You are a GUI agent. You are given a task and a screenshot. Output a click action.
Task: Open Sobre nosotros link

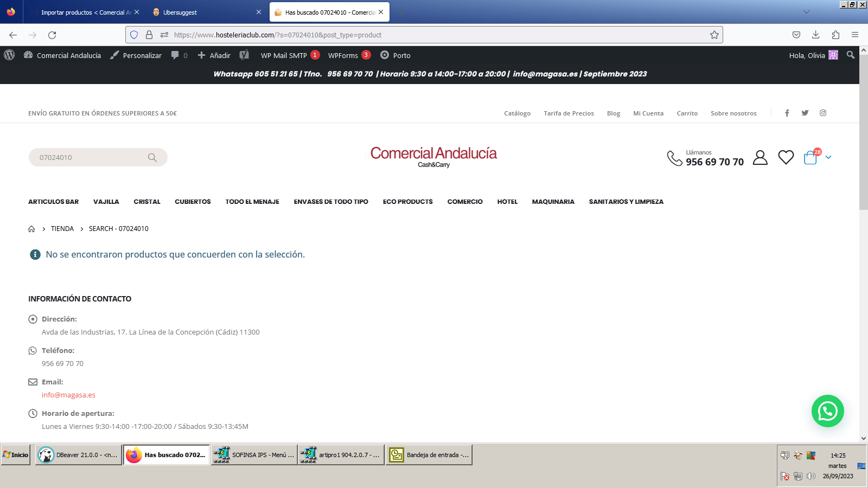pos(733,113)
